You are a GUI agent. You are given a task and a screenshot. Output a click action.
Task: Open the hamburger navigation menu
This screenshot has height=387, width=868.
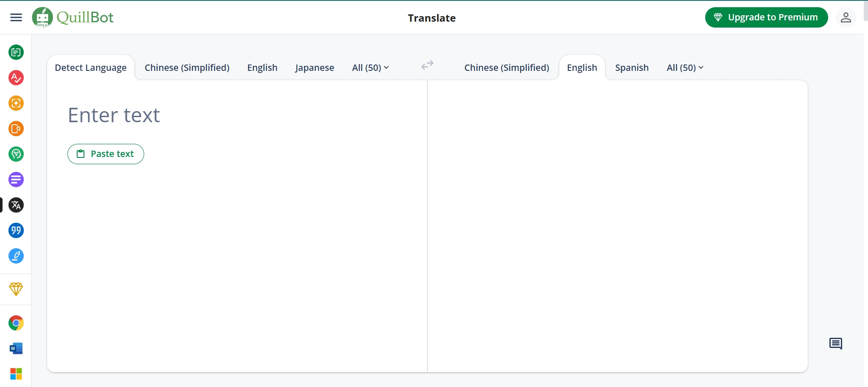16,17
